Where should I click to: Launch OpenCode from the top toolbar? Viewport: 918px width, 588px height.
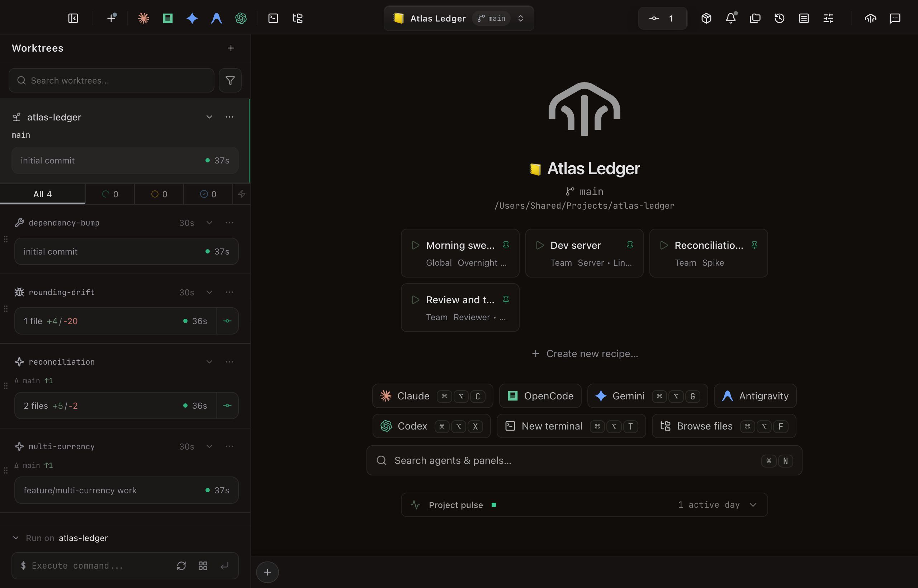(x=167, y=18)
